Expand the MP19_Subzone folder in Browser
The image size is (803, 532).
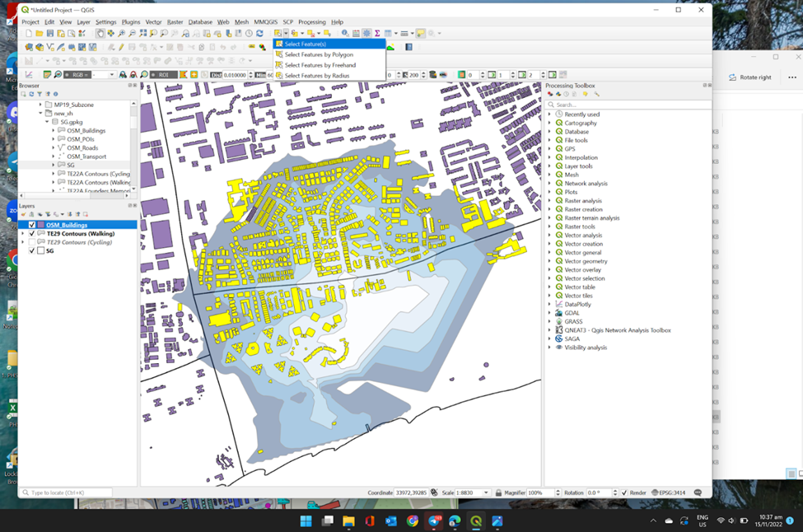point(40,105)
